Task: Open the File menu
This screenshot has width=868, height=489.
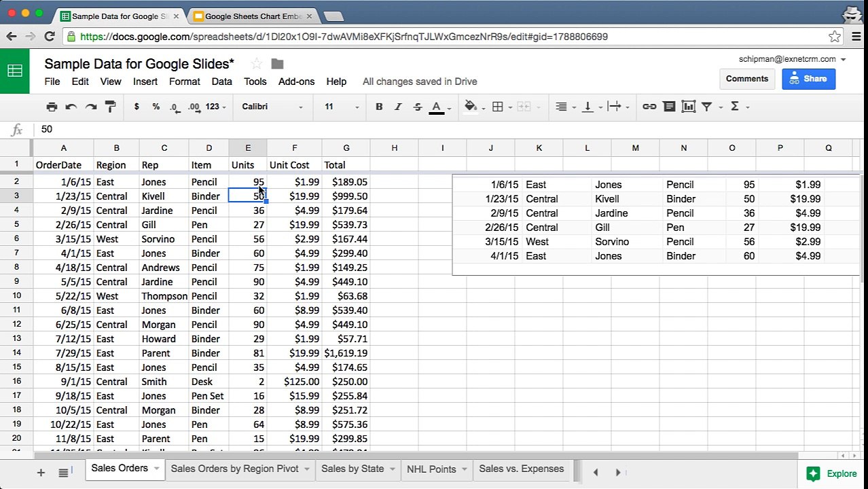Action: pyautogui.click(x=52, y=81)
